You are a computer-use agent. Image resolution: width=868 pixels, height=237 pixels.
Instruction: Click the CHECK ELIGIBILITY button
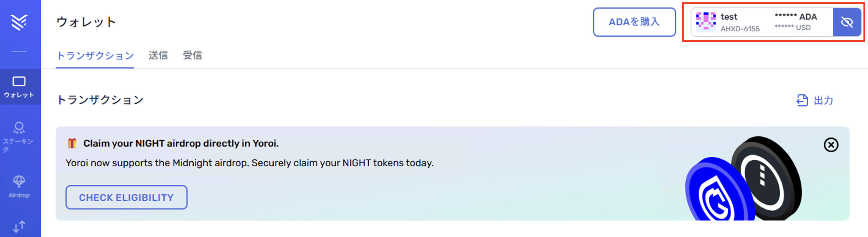coord(126,197)
